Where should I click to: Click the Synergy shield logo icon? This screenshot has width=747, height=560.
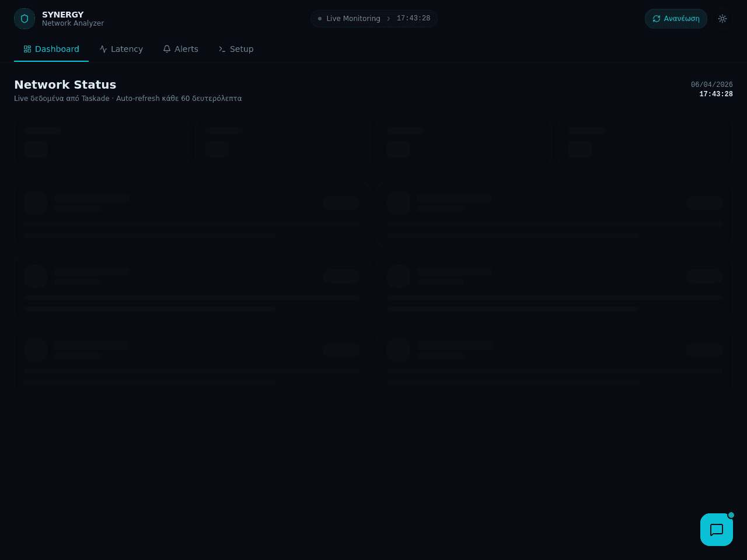(25, 19)
